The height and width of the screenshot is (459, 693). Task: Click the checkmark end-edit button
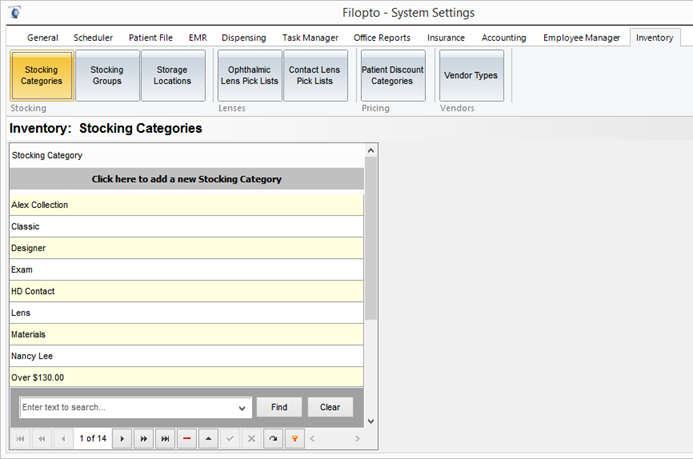230,439
